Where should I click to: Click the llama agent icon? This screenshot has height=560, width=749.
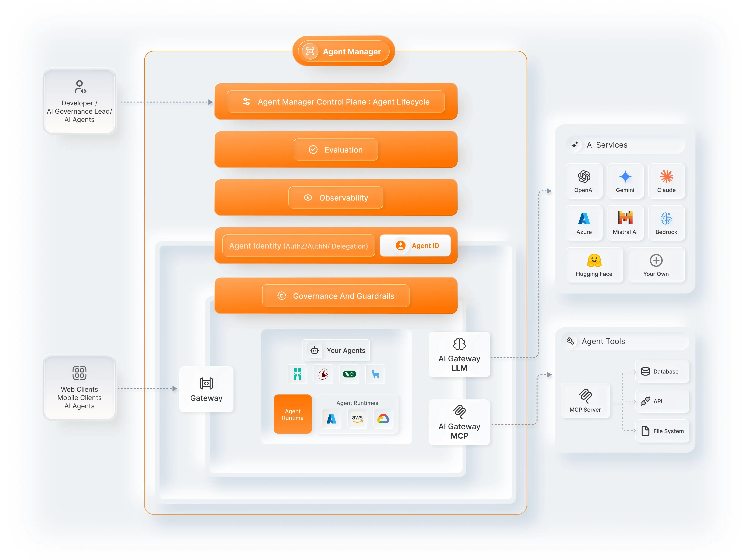(x=375, y=374)
